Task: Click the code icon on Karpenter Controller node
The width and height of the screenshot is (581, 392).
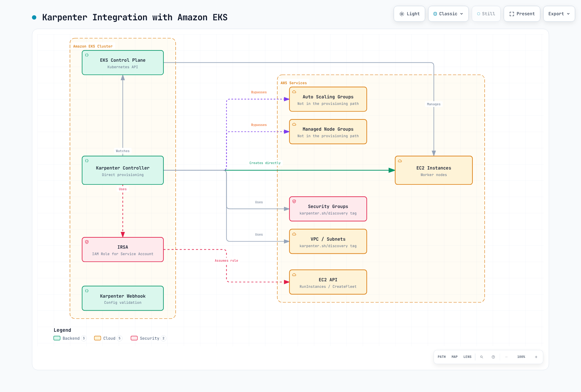Action: (87, 161)
